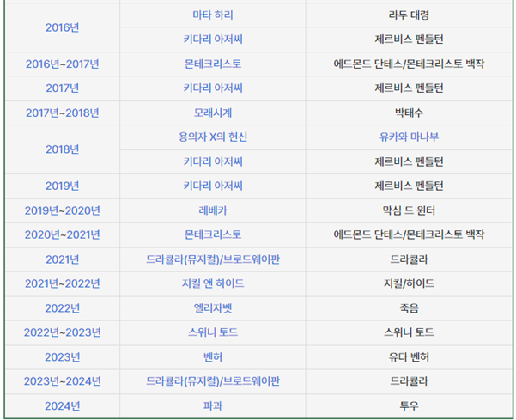516x420 pixels.
Task: Open the 2016년~2017년 period link
Action: coord(62,64)
